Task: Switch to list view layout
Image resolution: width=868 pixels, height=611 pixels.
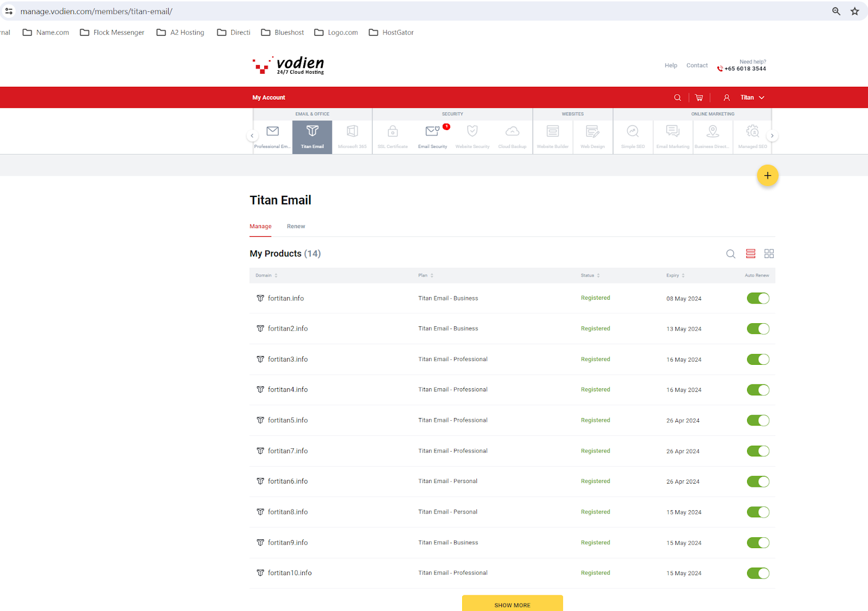Action: tap(751, 254)
